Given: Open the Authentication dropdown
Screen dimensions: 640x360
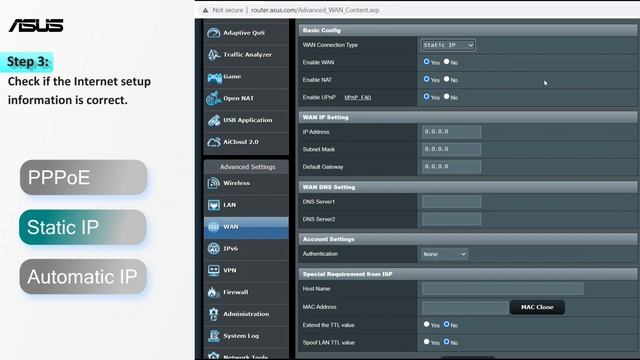Looking at the screenshot, I should pos(444,254).
